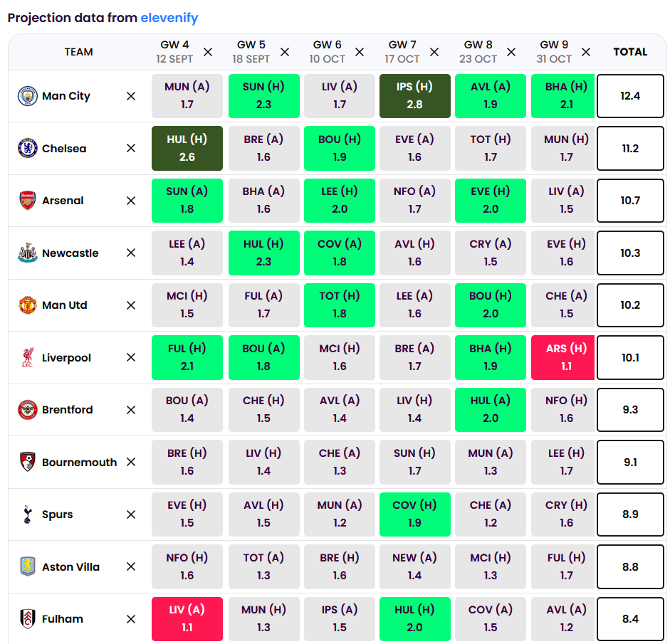Click the X next to Liverpool
The image size is (670, 644).
click(131, 357)
